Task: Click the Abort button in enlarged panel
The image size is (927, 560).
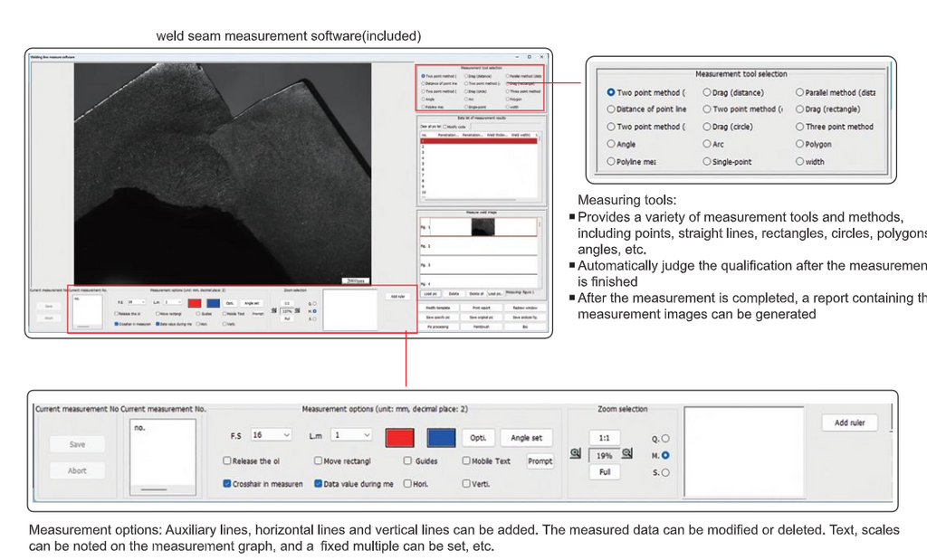Action: point(78,470)
